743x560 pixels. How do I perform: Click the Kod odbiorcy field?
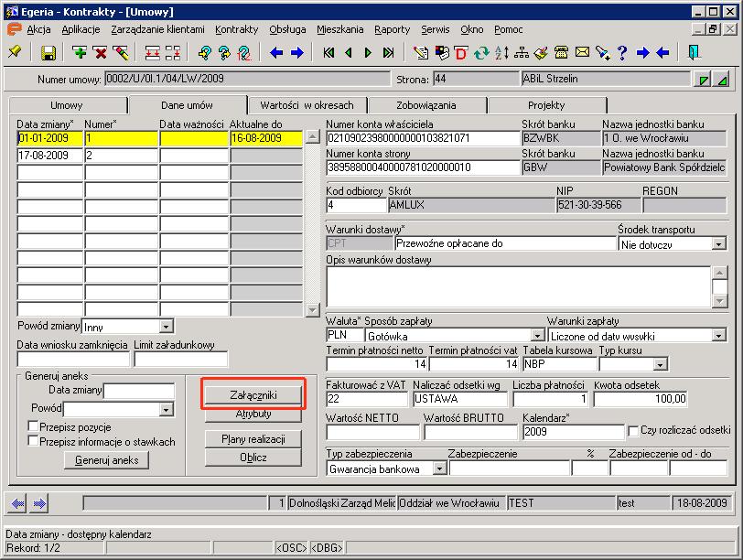click(x=356, y=205)
